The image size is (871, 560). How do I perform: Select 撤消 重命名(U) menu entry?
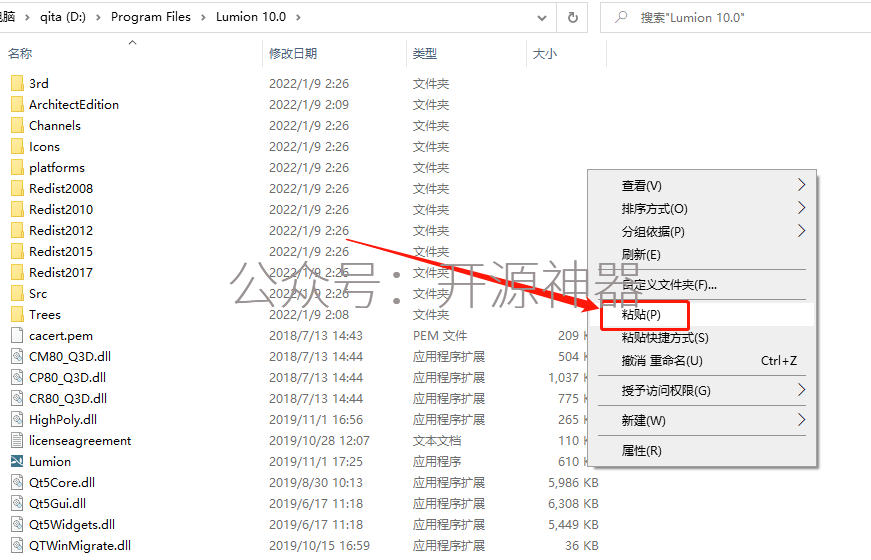coord(702,361)
